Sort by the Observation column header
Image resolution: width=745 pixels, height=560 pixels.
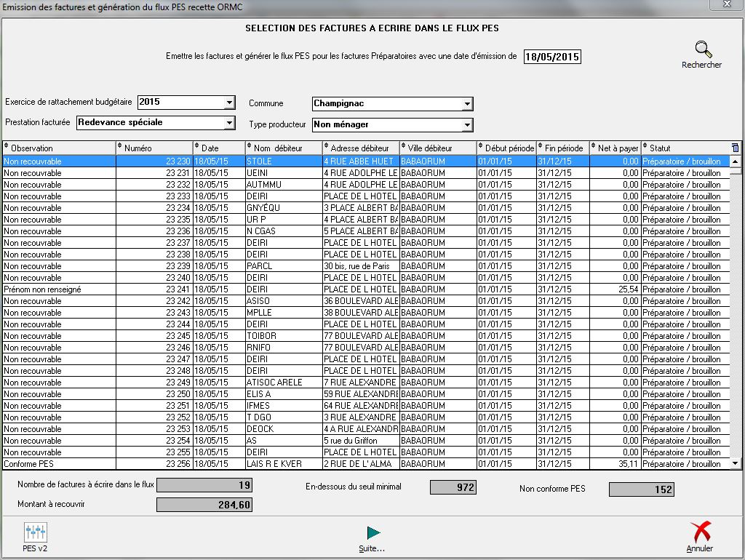pyautogui.click(x=58, y=148)
